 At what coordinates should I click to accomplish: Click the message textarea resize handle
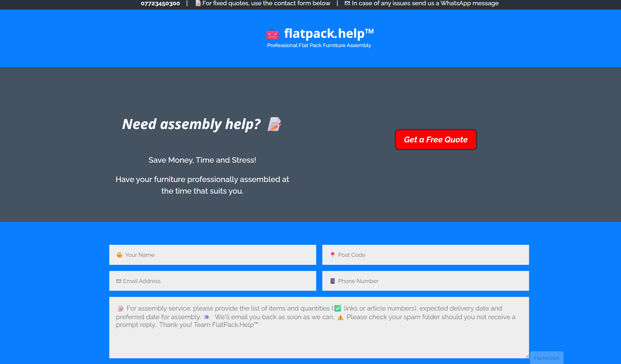pyautogui.click(x=527, y=356)
